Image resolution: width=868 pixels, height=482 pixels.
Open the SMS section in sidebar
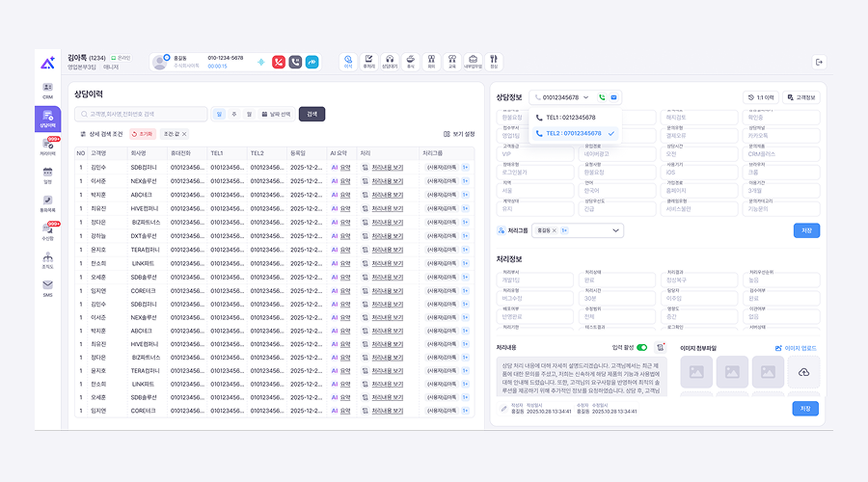[47, 287]
